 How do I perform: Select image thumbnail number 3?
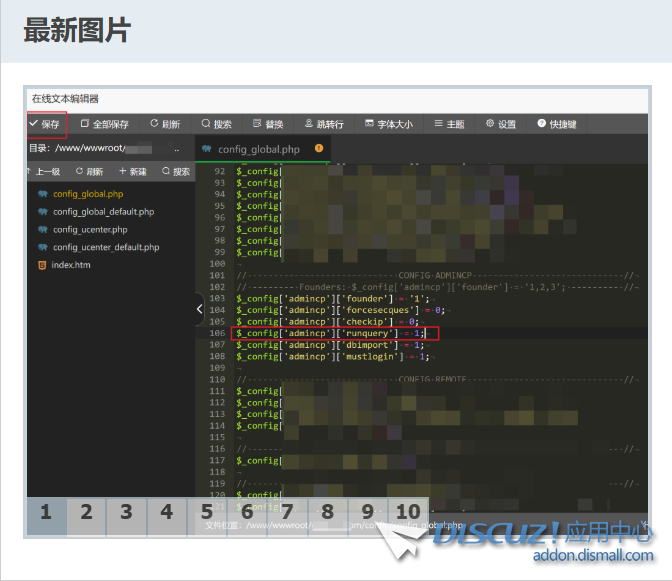pyautogui.click(x=126, y=513)
